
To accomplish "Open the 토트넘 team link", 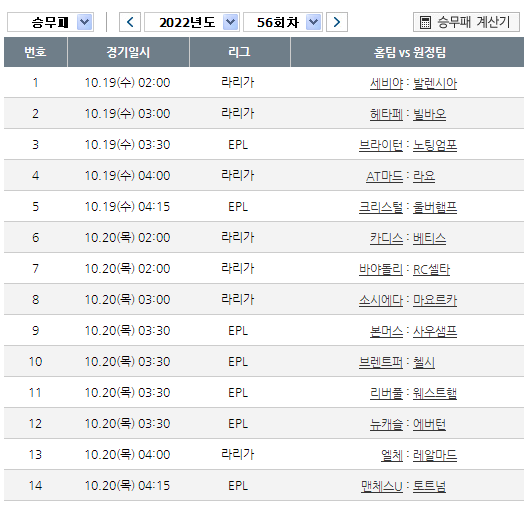I will tap(429, 487).
